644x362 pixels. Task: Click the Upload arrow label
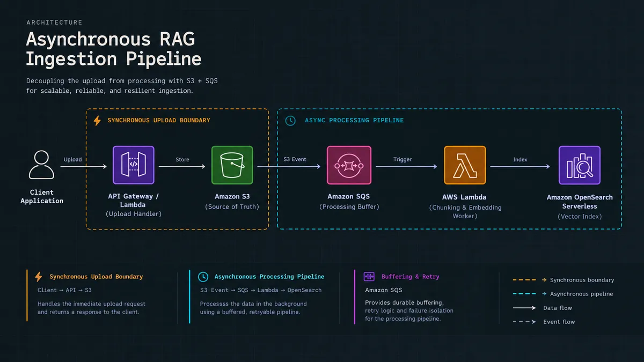[73, 159]
